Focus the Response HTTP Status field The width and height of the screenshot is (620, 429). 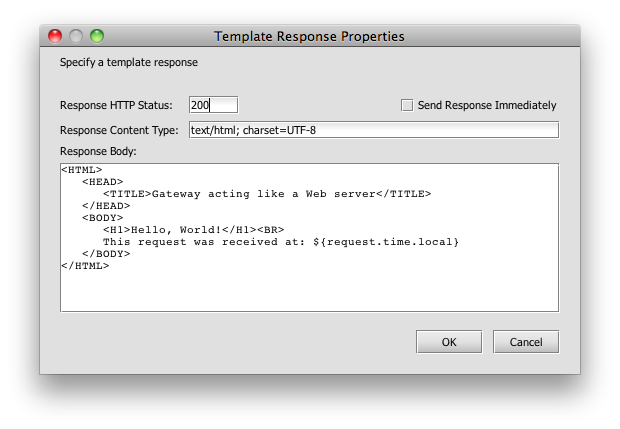(213, 105)
